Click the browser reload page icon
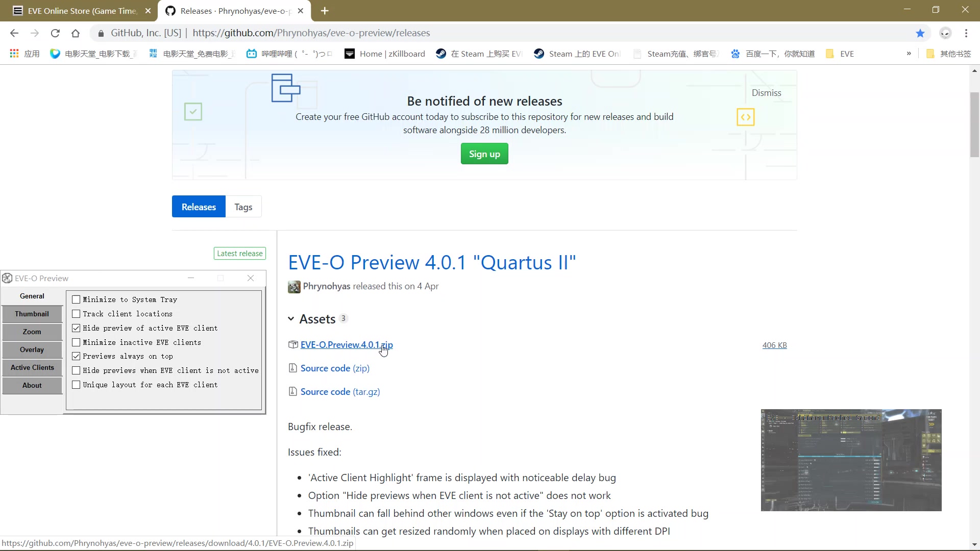 pos(55,33)
